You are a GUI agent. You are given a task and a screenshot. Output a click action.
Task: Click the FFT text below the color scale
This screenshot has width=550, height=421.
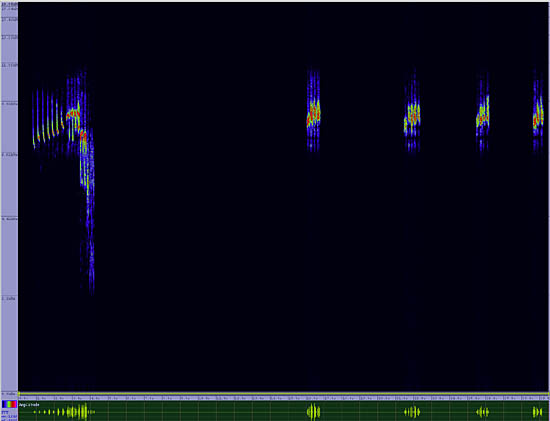coord(4,412)
